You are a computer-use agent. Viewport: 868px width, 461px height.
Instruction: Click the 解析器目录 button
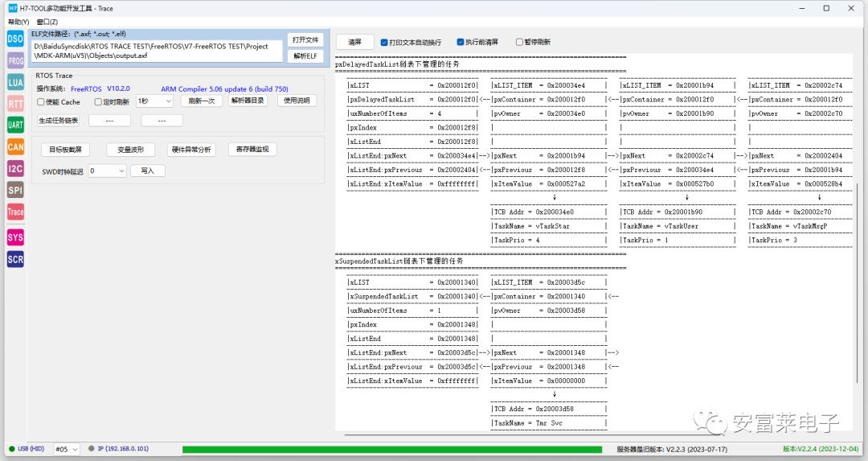pos(248,101)
